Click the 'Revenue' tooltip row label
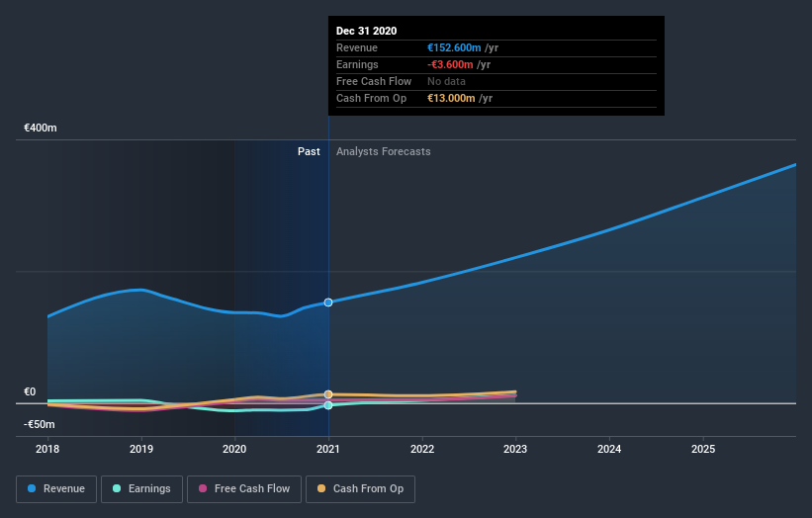Screen dimensions: 812x518 (357, 47)
